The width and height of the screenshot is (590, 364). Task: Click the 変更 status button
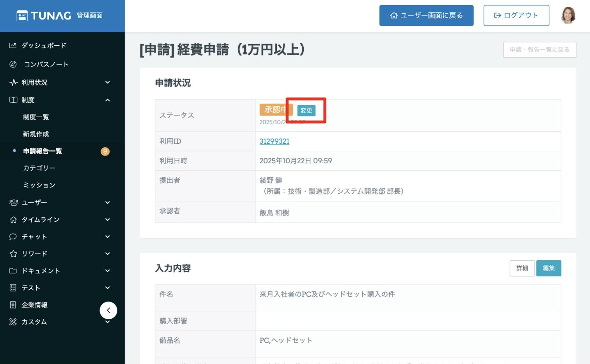tap(306, 111)
